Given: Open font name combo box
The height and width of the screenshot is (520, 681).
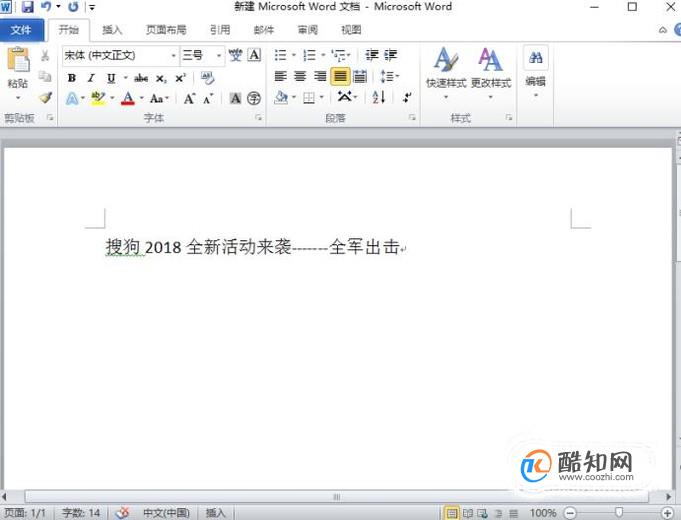Looking at the screenshot, I should click(120, 56).
